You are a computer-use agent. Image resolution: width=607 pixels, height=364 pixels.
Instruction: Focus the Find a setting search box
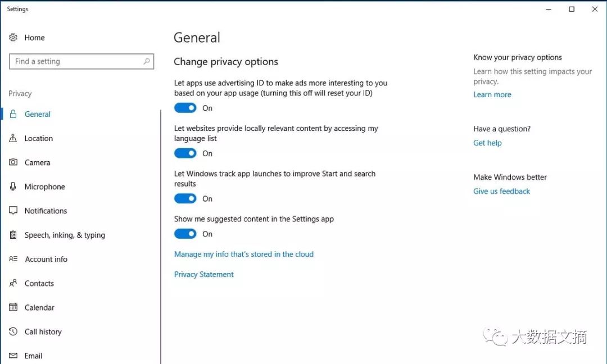pos(81,61)
